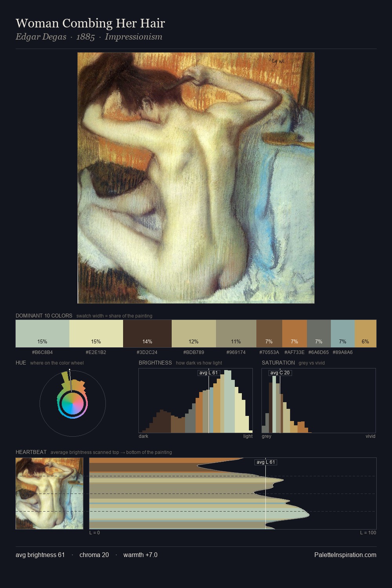Click "where on the color wheel" caption
This screenshot has height=588, width=392.
[57, 363]
